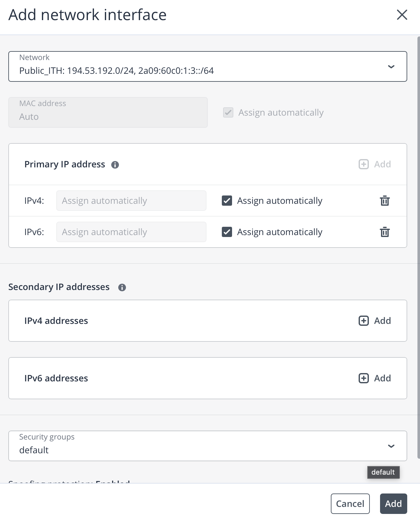This screenshot has width=420, height=520.
Task: Click the IPv4 address input field
Action: pos(131,201)
